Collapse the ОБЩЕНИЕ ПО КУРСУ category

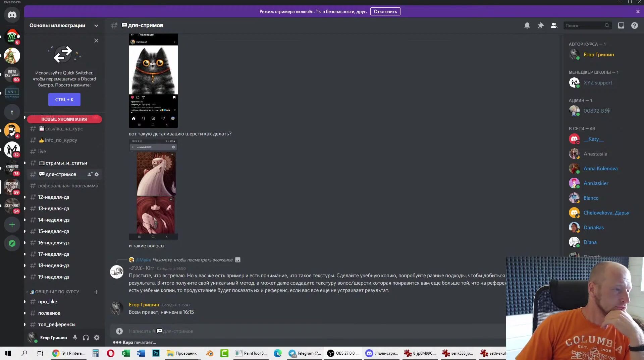point(55,292)
